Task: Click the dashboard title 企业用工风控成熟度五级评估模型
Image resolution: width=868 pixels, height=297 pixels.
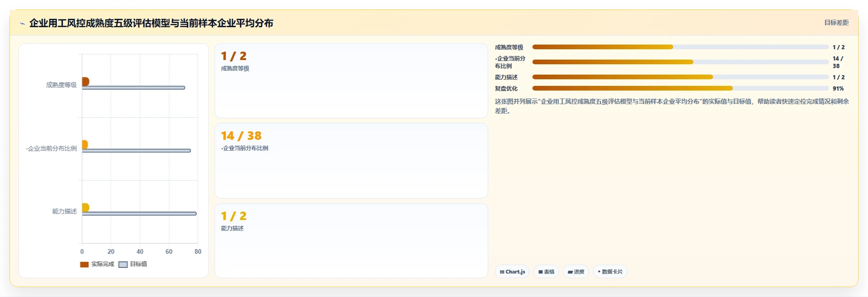Action: (x=151, y=23)
